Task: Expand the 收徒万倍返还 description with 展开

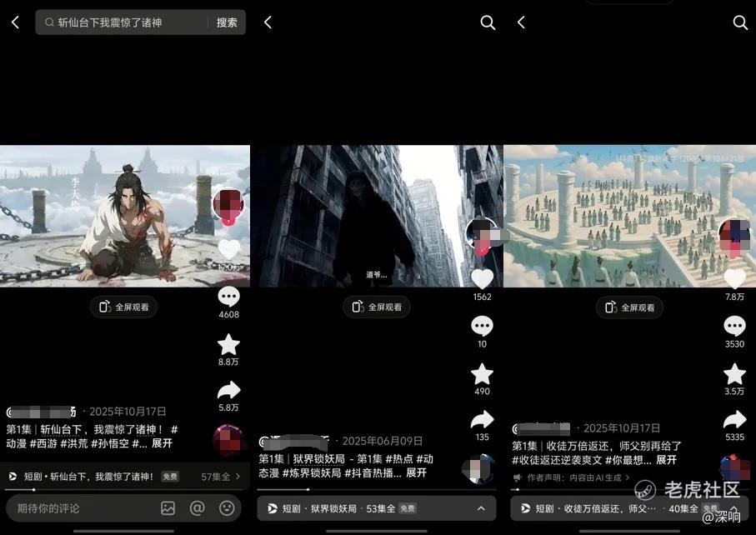Action: (666, 460)
